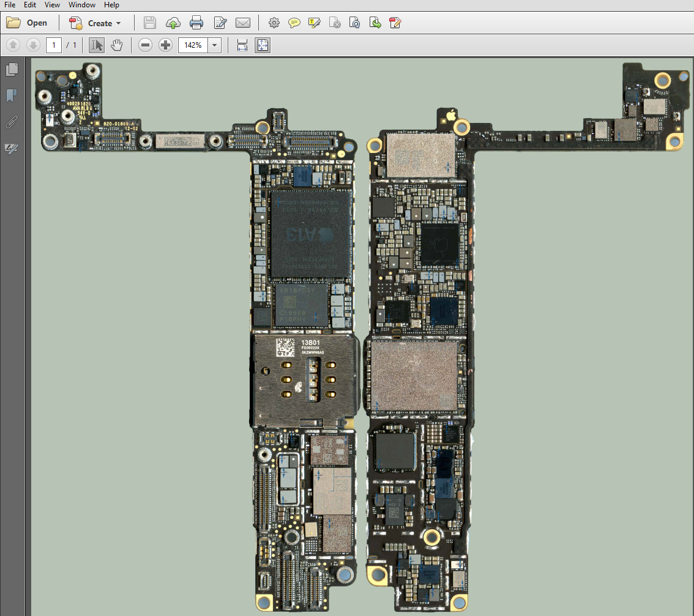Open the zoom percentage dropdown arrow
694x616 pixels.
[x=215, y=45]
